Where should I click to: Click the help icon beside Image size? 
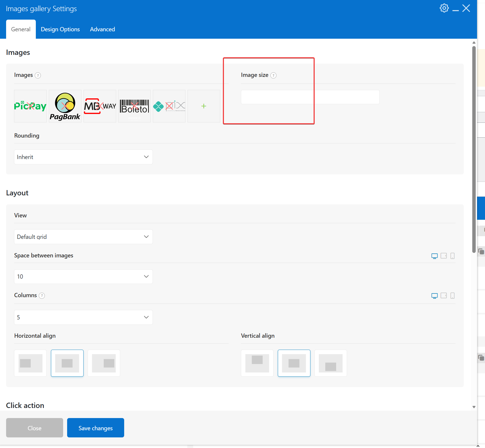click(x=274, y=76)
